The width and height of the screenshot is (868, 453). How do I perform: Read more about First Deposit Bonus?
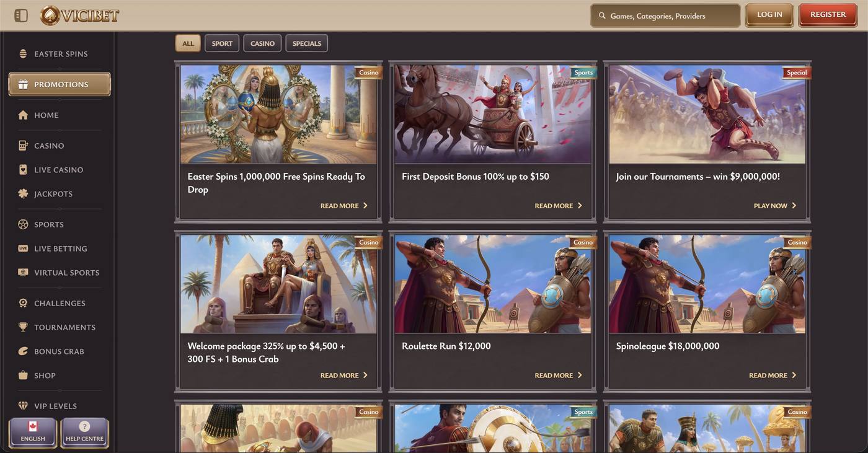(x=559, y=206)
